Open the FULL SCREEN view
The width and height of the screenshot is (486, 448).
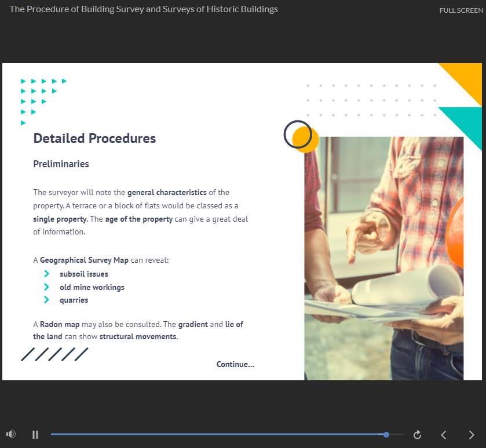click(461, 10)
